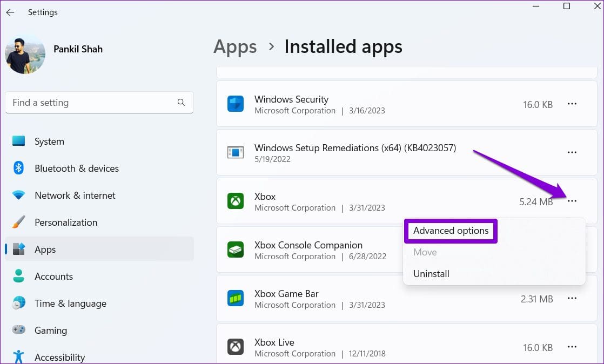This screenshot has width=604, height=364.
Task: Click the back arrow in Settings
Action: tap(10, 12)
